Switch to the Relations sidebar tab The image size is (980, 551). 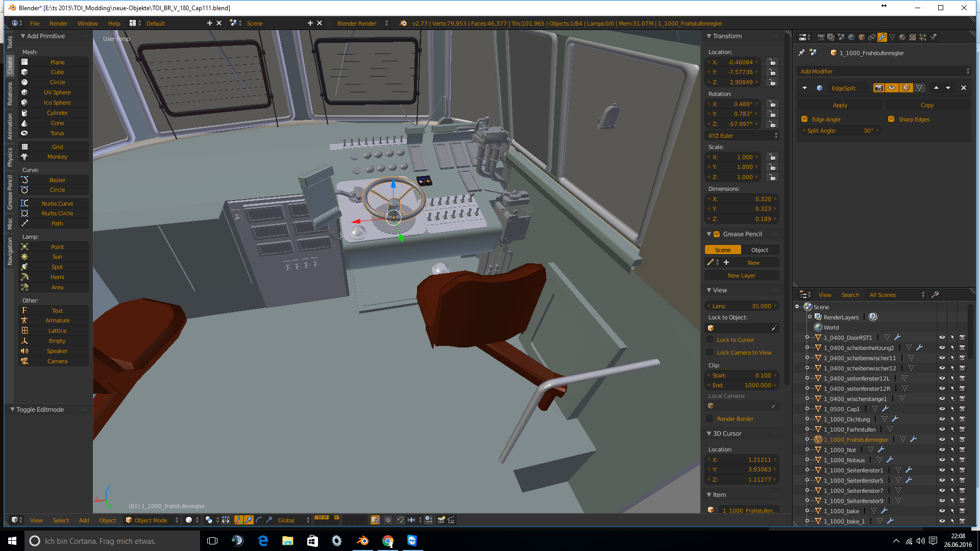tap(10, 94)
